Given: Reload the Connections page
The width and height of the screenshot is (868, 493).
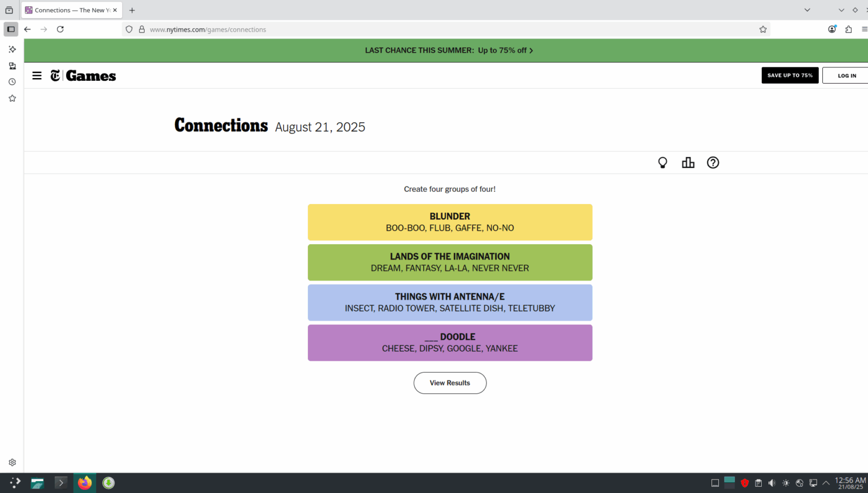Looking at the screenshot, I should coord(60,29).
